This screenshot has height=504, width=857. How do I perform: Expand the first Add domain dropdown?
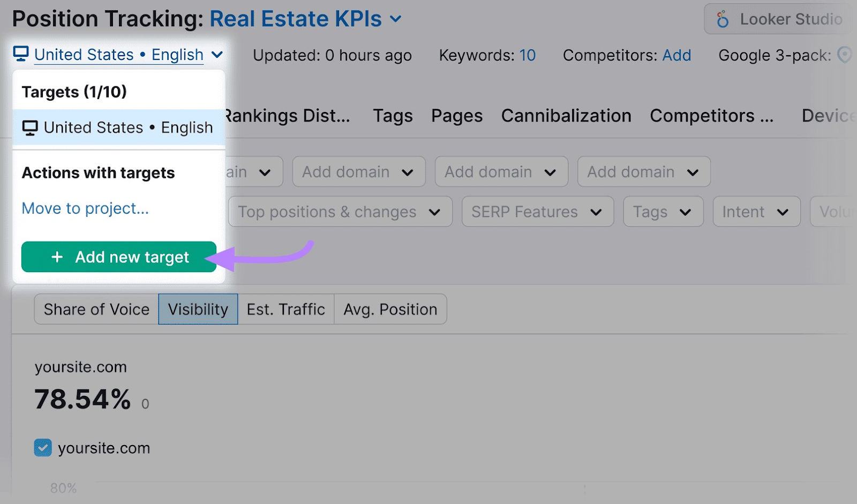358,171
